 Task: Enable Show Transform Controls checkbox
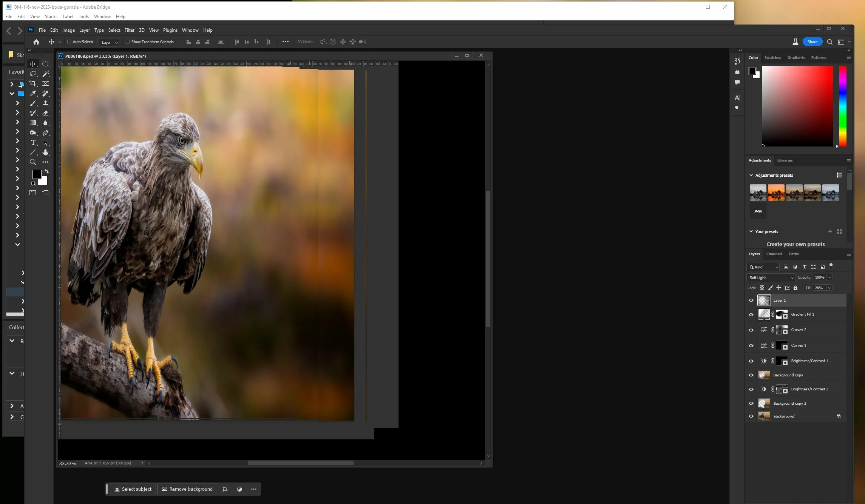coord(128,42)
